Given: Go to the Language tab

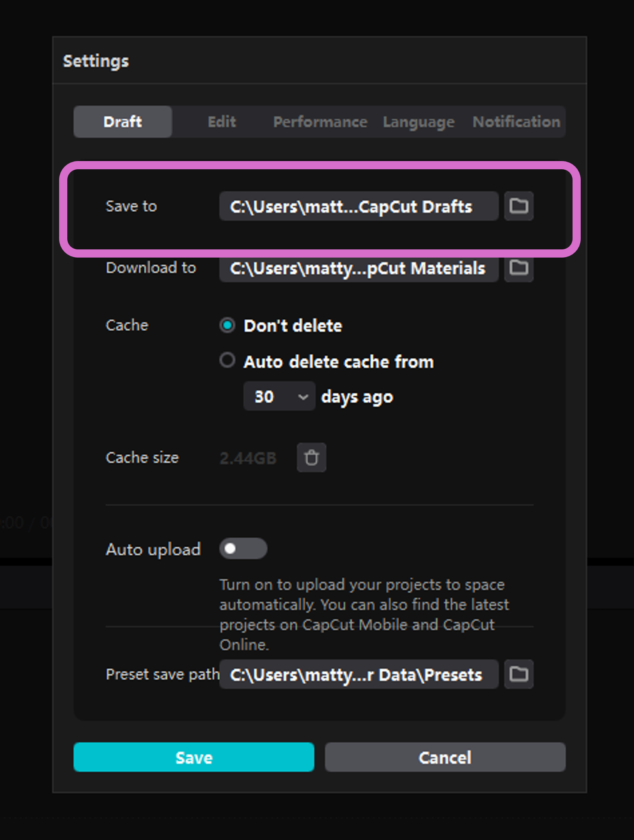Looking at the screenshot, I should click(x=419, y=122).
